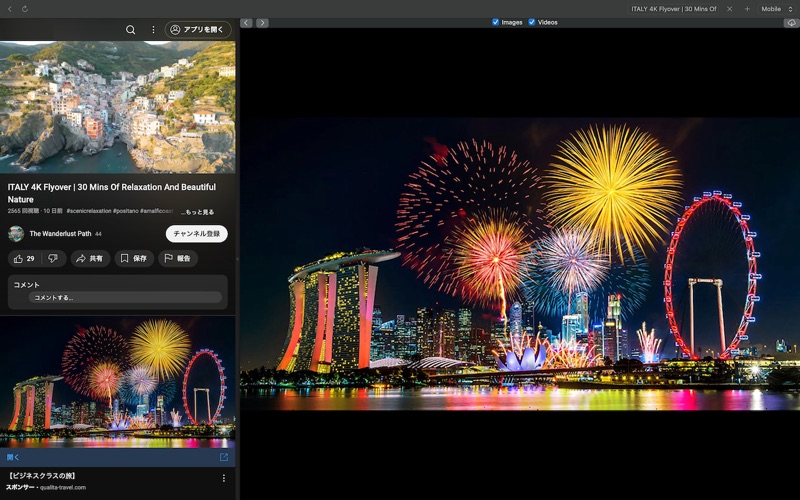This screenshot has height=500, width=800.
Task: Uncheck the Images checkbox
Action: 495,22
